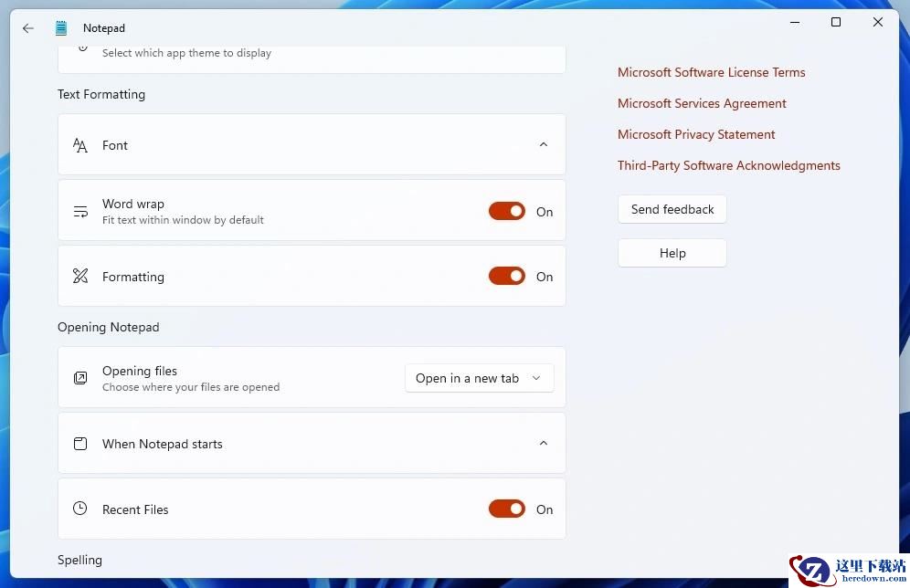Screen dimensions: 910x588
Task: Click the Opening files icon
Action: [80, 378]
